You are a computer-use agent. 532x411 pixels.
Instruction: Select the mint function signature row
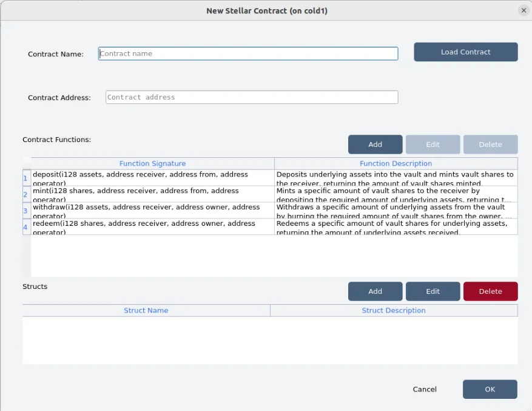pos(153,194)
